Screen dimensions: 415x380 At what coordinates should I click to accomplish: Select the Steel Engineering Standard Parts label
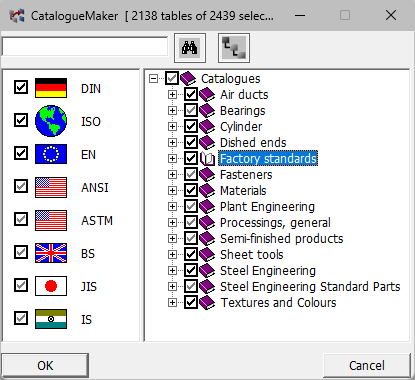click(310, 287)
